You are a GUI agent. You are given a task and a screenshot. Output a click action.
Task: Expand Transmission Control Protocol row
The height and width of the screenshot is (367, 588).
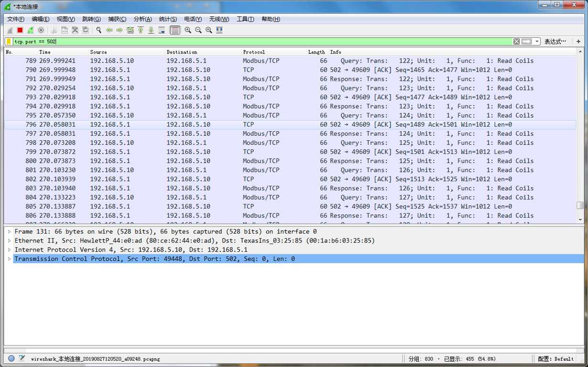9,259
